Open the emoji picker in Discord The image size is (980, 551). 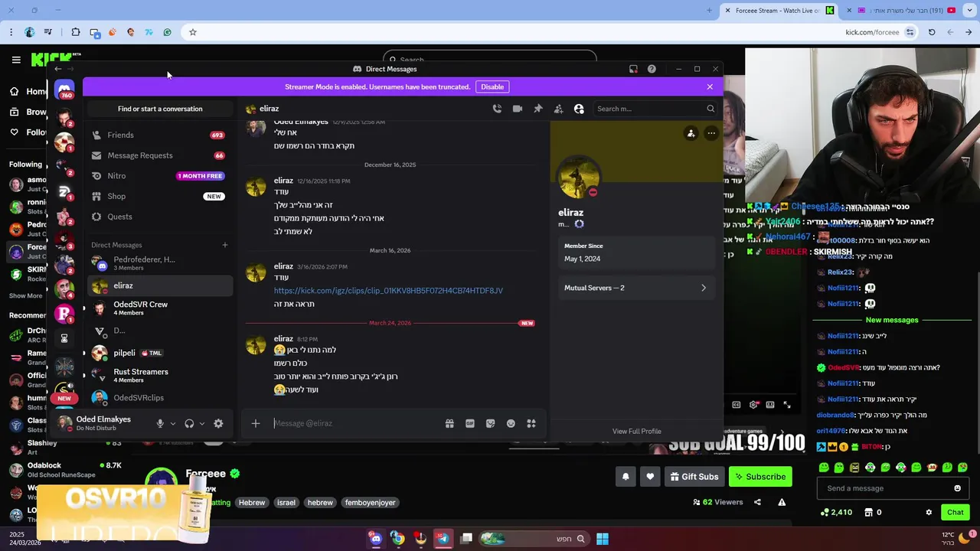(x=511, y=423)
